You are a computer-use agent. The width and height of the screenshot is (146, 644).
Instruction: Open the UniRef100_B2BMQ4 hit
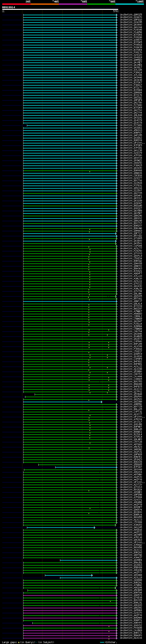(131, 326)
